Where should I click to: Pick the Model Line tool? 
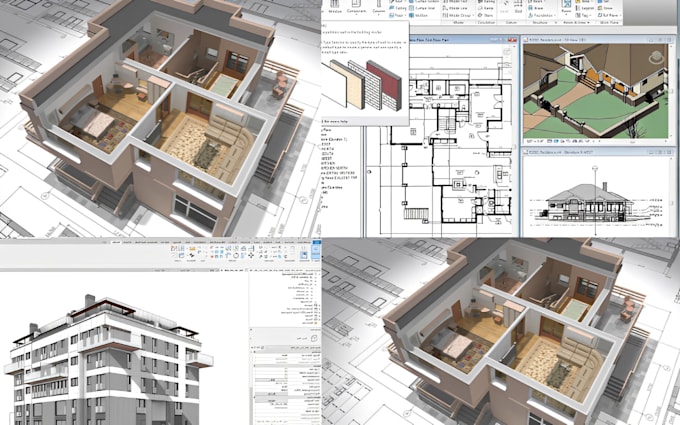point(455,8)
